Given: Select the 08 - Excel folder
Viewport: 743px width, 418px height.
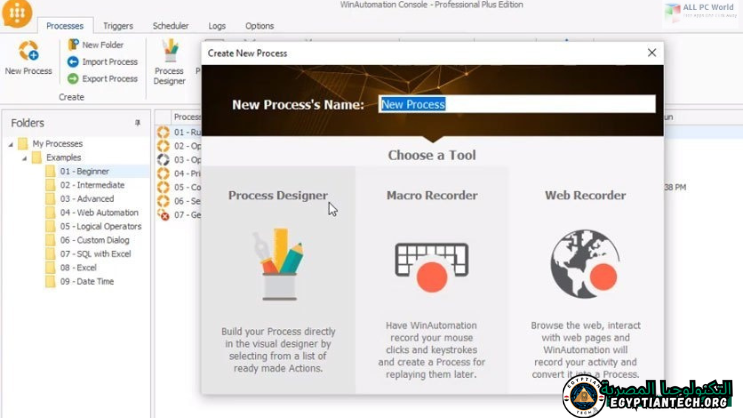Looking at the screenshot, I should pyautogui.click(x=79, y=268).
